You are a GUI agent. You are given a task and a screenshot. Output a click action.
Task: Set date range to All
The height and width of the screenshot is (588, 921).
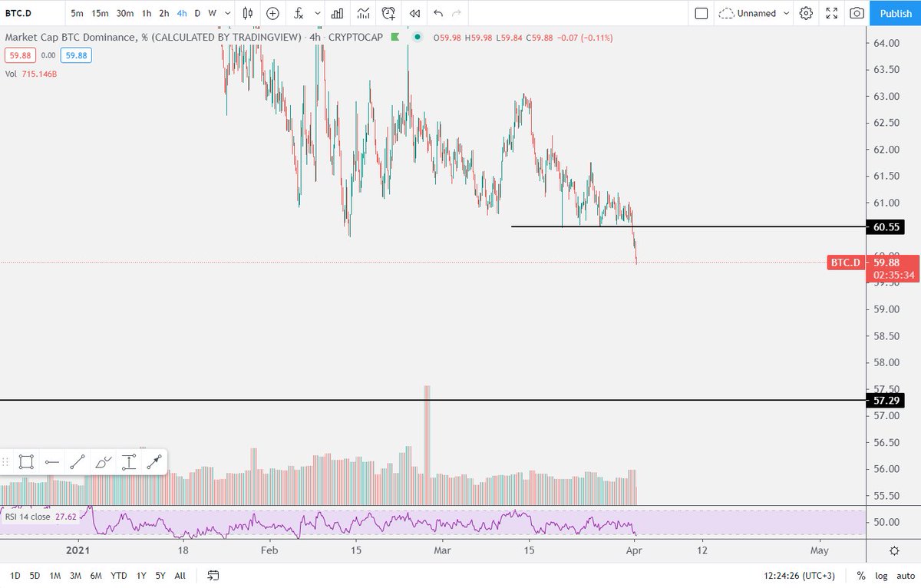point(180,575)
